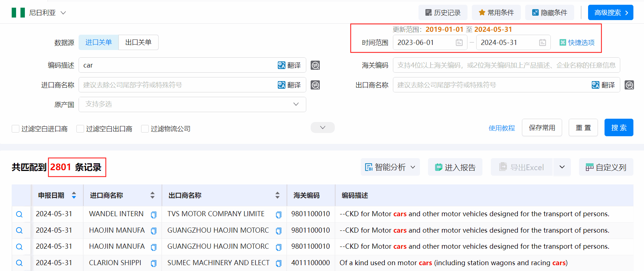Select the 进口关单 data source tab
The width and height of the screenshot is (644, 271).
(x=99, y=42)
